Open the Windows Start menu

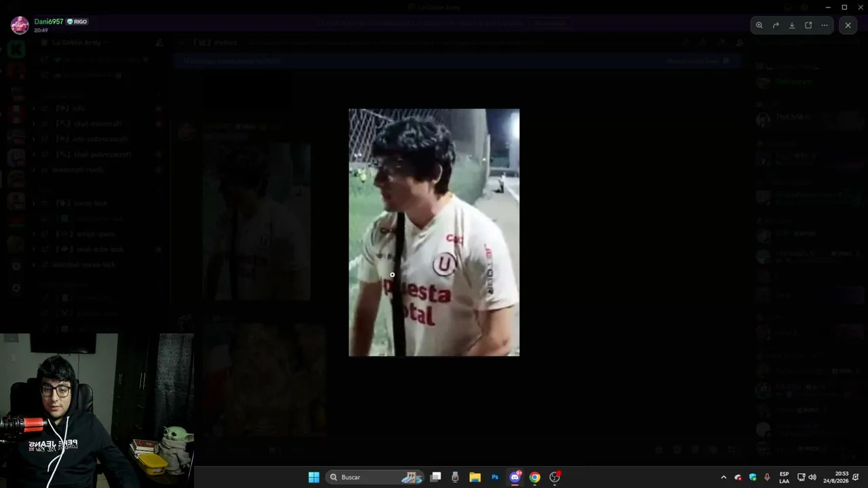click(314, 477)
